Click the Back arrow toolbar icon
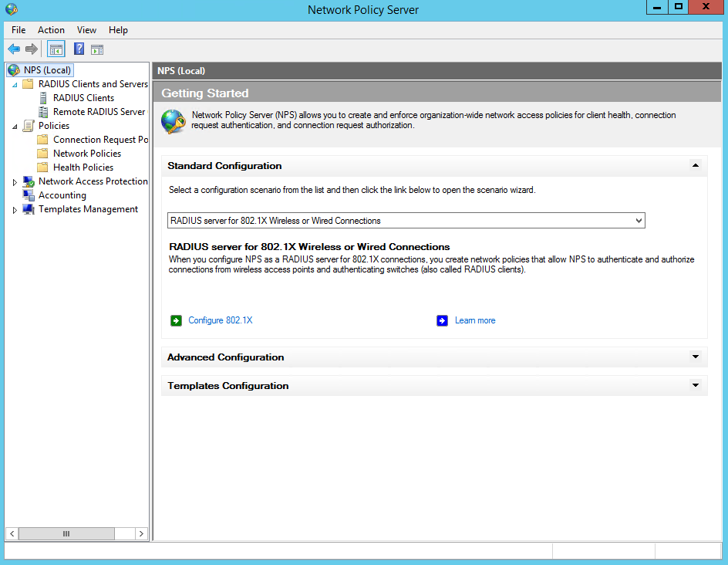 [x=14, y=49]
